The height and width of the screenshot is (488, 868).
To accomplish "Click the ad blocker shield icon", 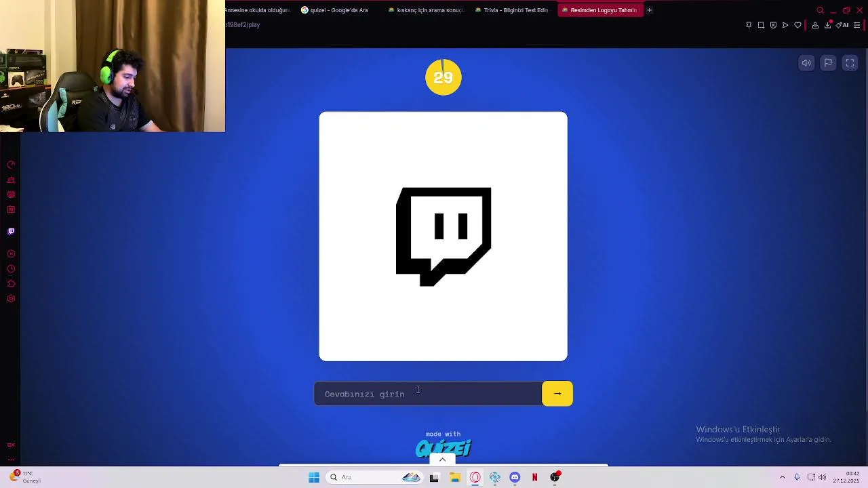I will pyautogui.click(x=773, y=25).
